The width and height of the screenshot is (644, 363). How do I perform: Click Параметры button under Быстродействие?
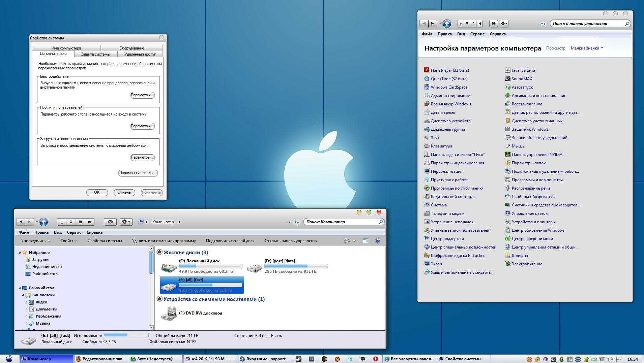pos(142,95)
